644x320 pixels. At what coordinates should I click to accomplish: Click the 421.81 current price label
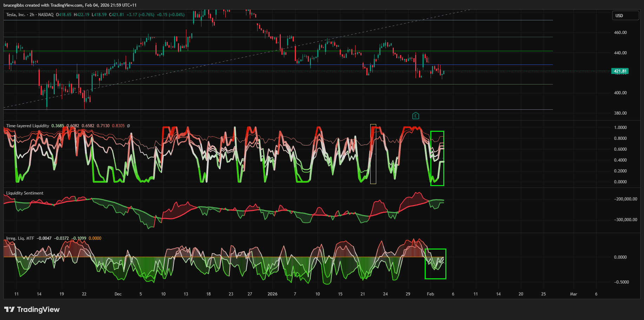coord(620,71)
